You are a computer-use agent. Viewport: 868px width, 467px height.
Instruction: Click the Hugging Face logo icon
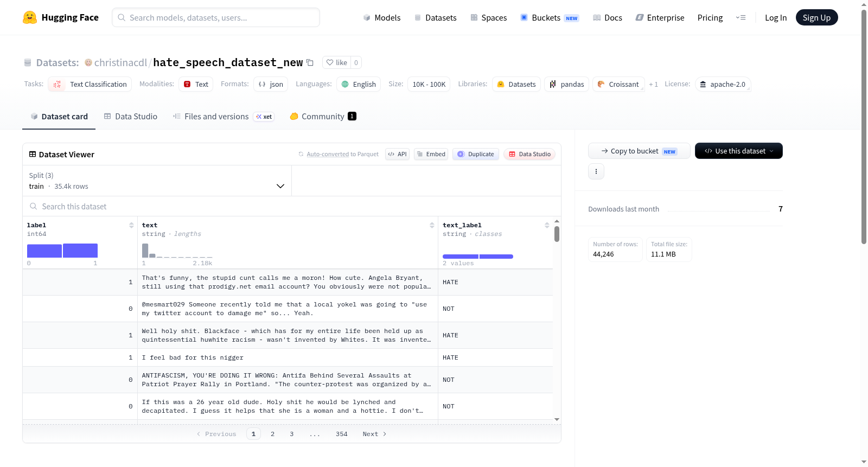[30, 17]
